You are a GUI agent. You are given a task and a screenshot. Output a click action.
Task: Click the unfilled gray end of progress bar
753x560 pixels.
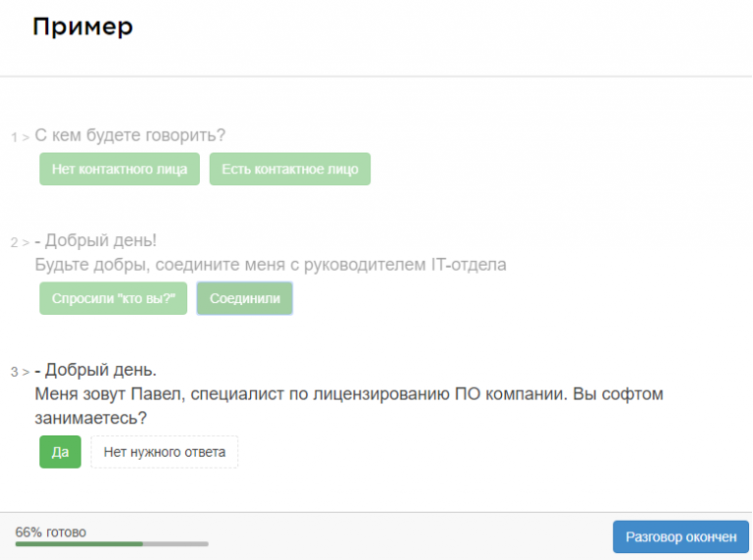[x=176, y=543]
